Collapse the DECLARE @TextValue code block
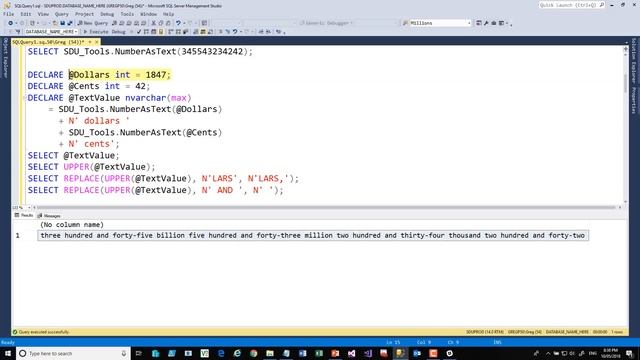This screenshot has height=360, width=640. 25,98
